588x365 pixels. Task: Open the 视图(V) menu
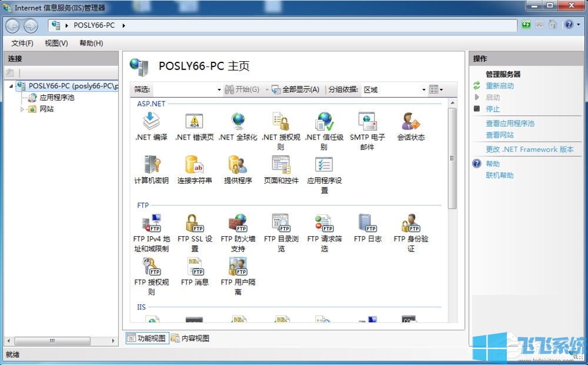[57, 44]
